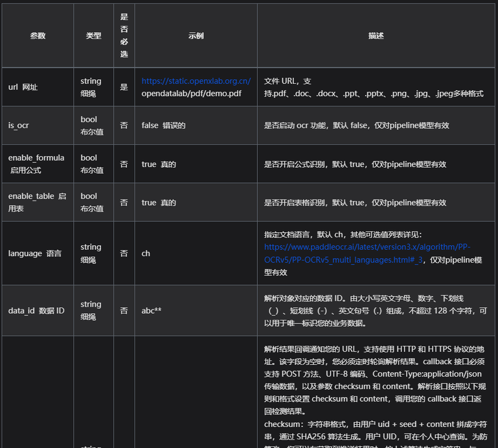Click the '是否开启公式识别' description
Screen dimensions: 498x448
point(355,164)
